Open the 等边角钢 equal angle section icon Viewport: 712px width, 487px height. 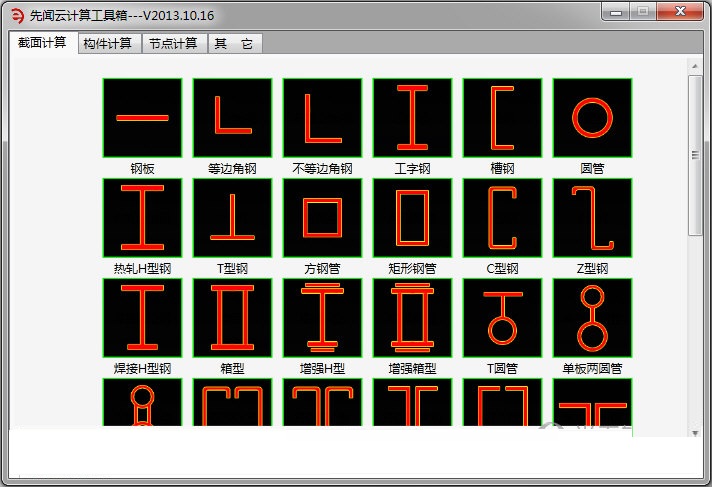coord(232,118)
